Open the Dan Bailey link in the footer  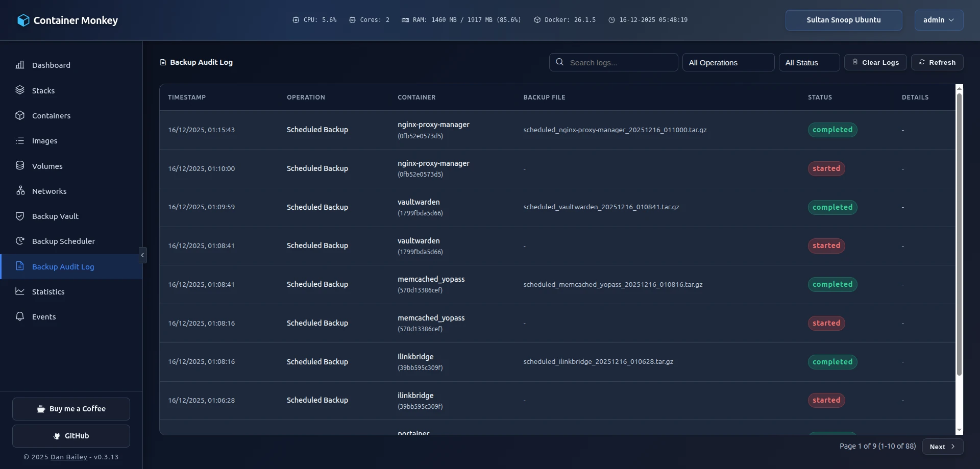click(68, 457)
